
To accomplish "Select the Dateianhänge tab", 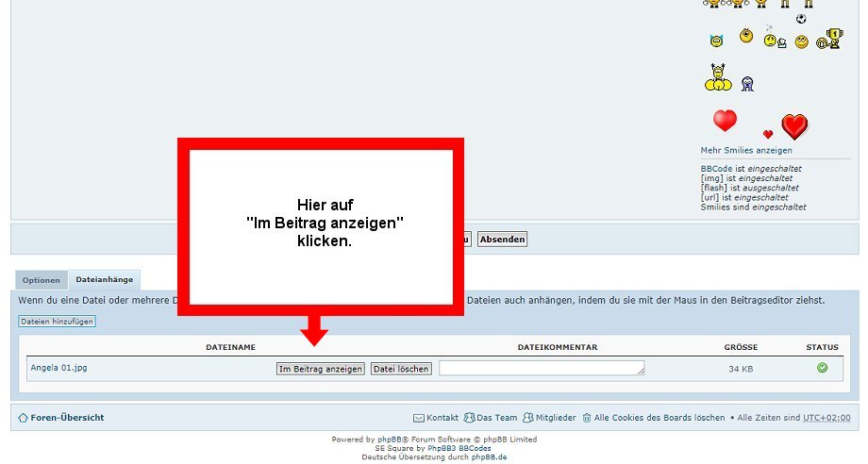I will pyautogui.click(x=104, y=280).
